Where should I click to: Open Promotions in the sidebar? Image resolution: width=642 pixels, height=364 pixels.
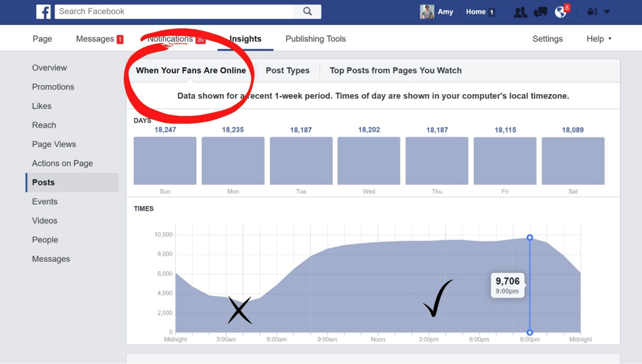53,87
